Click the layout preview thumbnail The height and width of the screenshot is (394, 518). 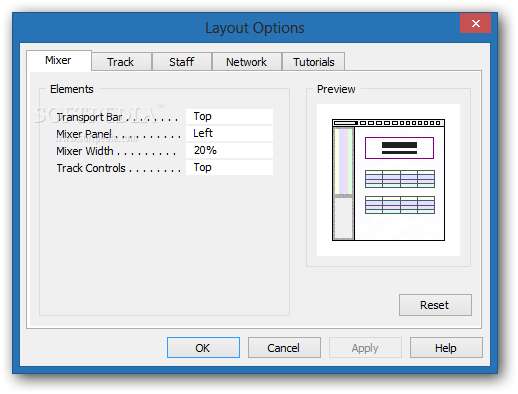pyautogui.click(x=388, y=180)
